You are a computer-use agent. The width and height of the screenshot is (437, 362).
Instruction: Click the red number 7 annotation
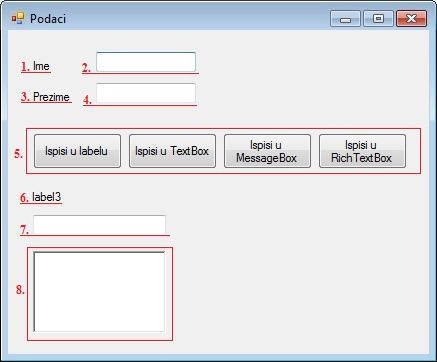coord(24,230)
